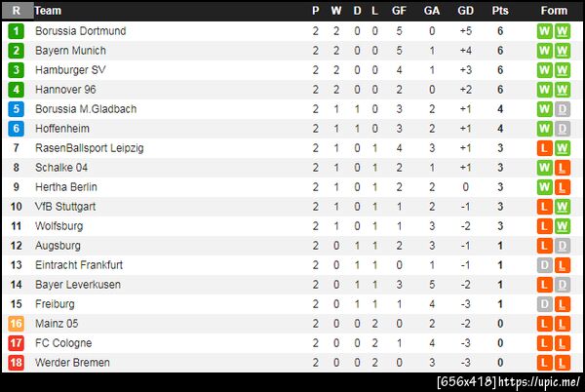585x392 pixels.
Task: Click the Team column header
Action: click(49, 11)
